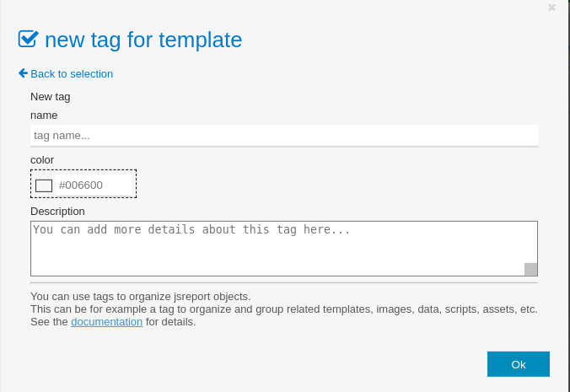Open the documentation link
570x392 pixels.
click(x=106, y=321)
